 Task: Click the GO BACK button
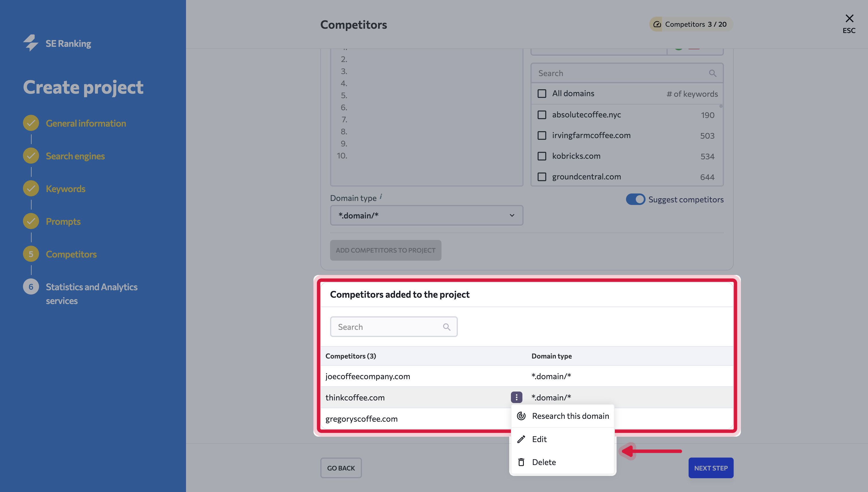click(x=341, y=468)
